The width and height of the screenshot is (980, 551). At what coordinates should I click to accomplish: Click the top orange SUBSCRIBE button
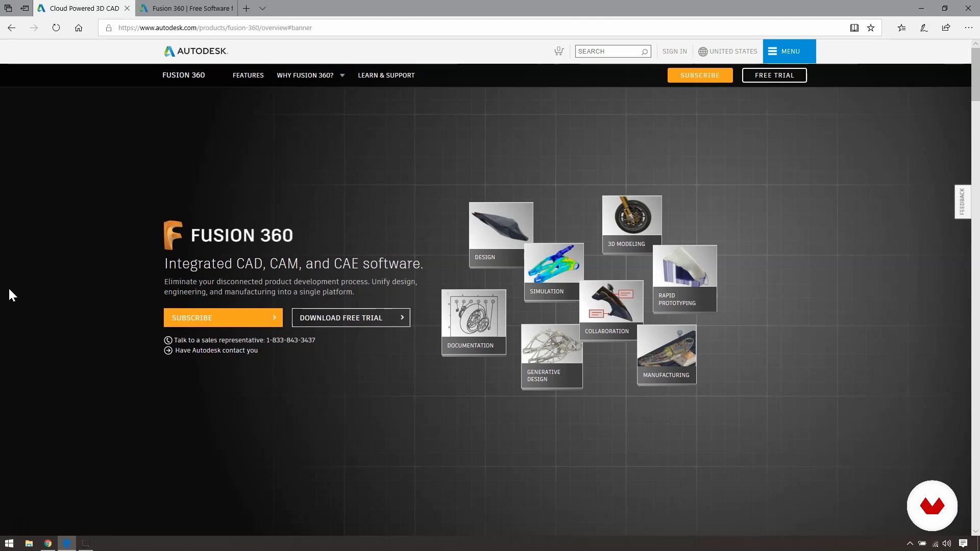(700, 75)
